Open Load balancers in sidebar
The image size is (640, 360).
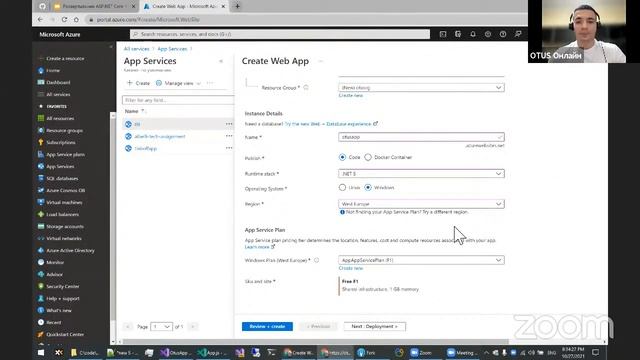pyautogui.click(x=62, y=214)
